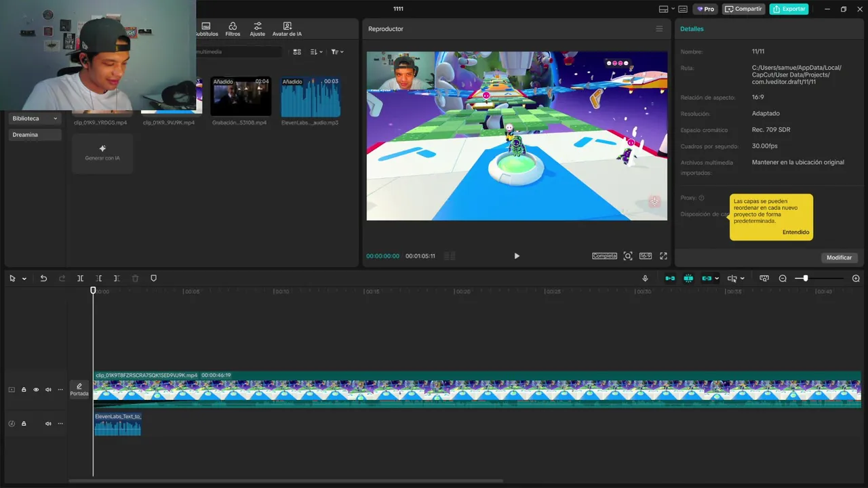Switch to the Avatar de IA tab
Screen dimensions: 868x488
click(287, 29)
